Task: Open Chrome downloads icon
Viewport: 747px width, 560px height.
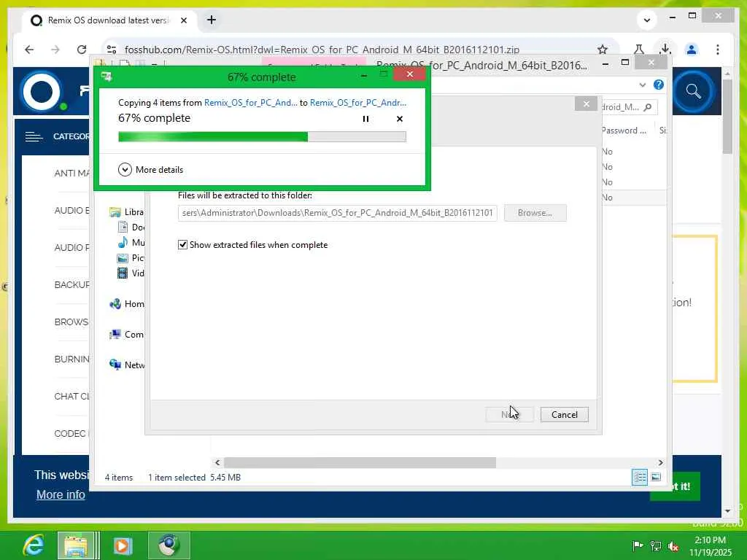Action: point(665,50)
